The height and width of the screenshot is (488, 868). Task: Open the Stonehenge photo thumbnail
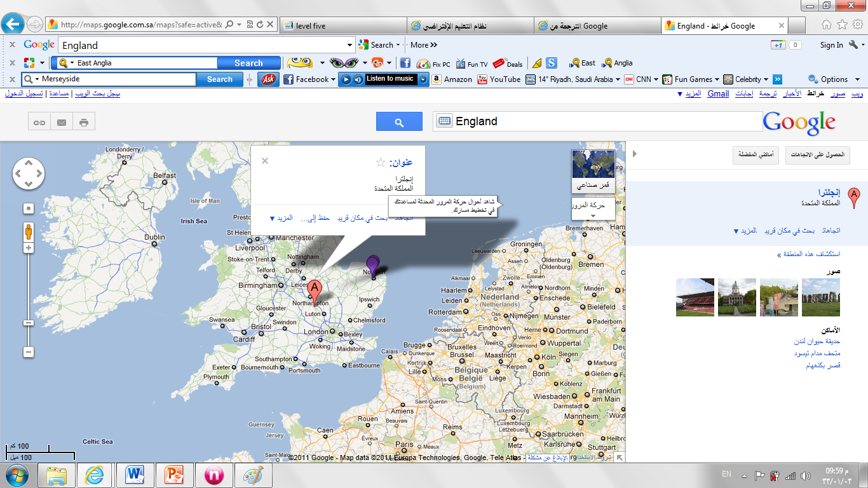click(x=821, y=297)
